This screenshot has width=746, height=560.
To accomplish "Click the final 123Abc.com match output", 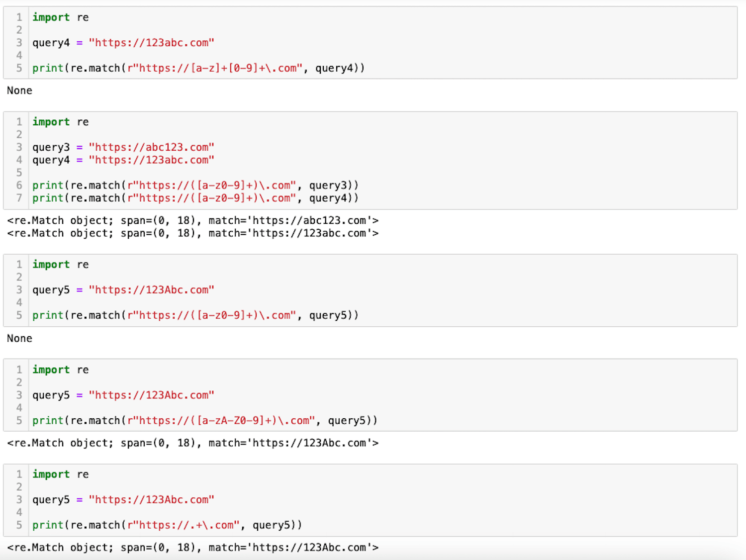I will (193, 548).
